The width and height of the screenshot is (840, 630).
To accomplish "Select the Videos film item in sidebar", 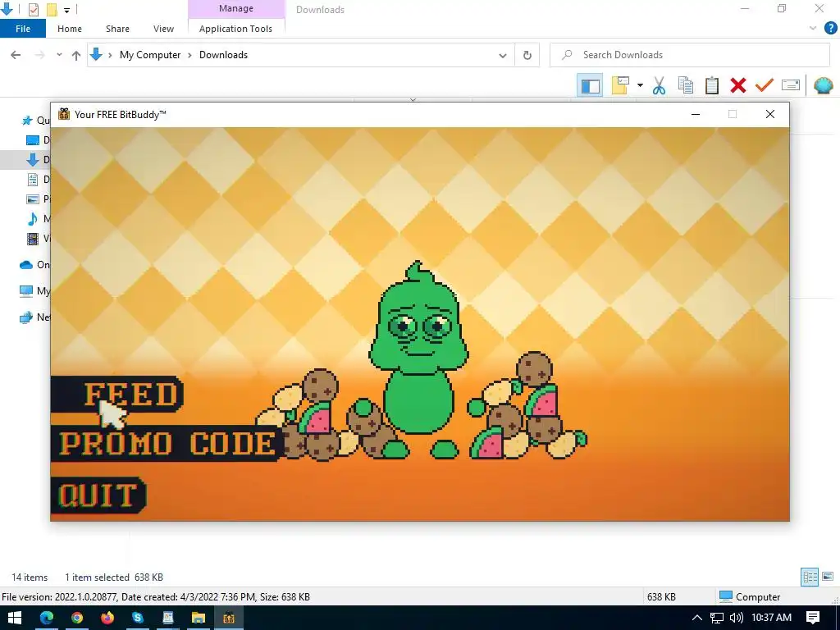I will [x=33, y=239].
